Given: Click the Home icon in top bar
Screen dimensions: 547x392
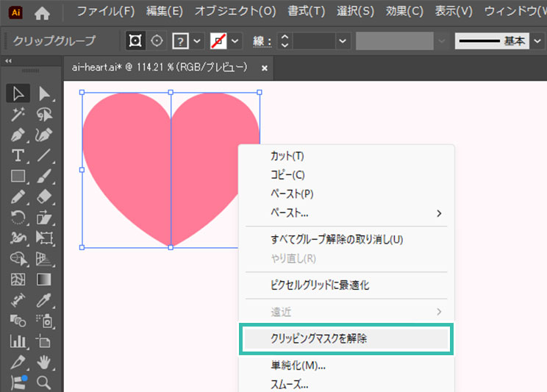Looking at the screenshot, I should click(x=43, y=12).
